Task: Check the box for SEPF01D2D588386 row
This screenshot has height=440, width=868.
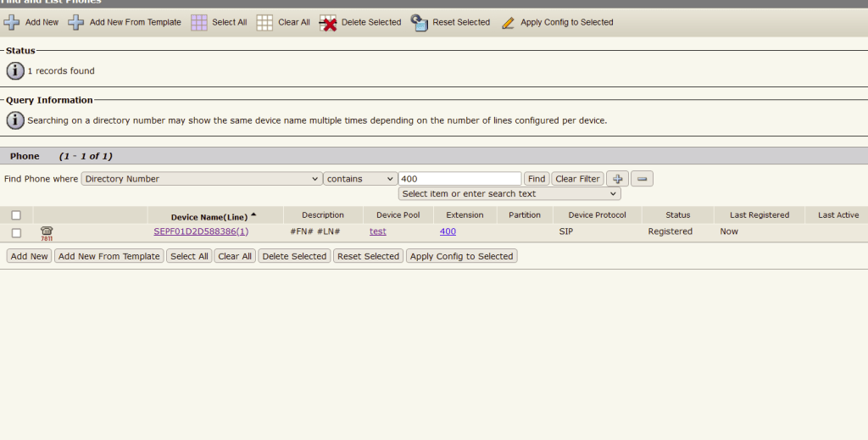Action: tap(16, 232)
